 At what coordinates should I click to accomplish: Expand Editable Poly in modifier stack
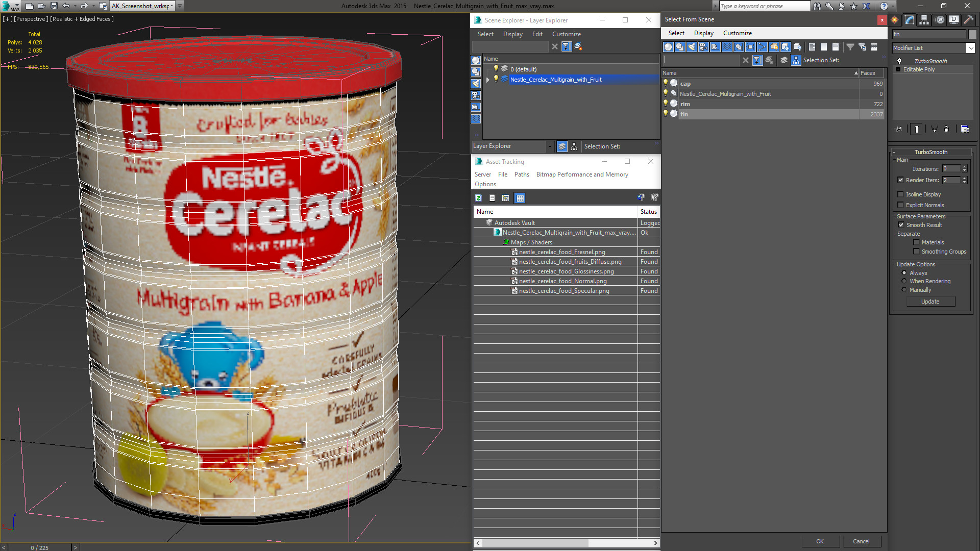898,69
